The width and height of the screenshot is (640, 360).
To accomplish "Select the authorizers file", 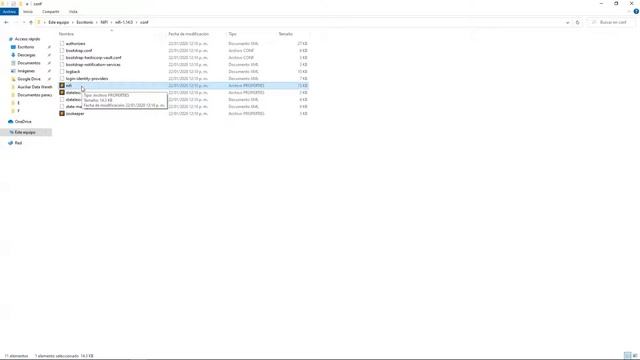I will point(76,44).
